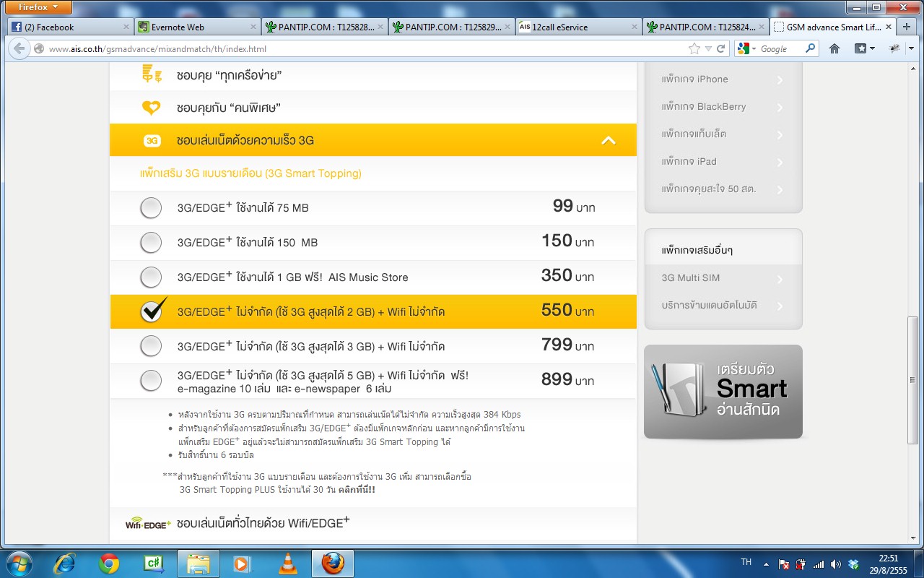Select the 1 GB AIS Music Store package
This screenshot has height=578, width=924.
coord(151,277)
